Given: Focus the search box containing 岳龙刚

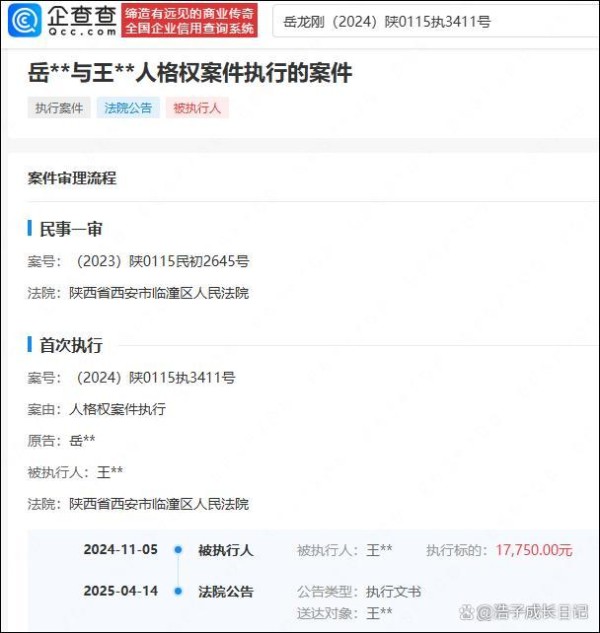Looking at the screenshot, I should pyautogui.click(x=435, y=21).
